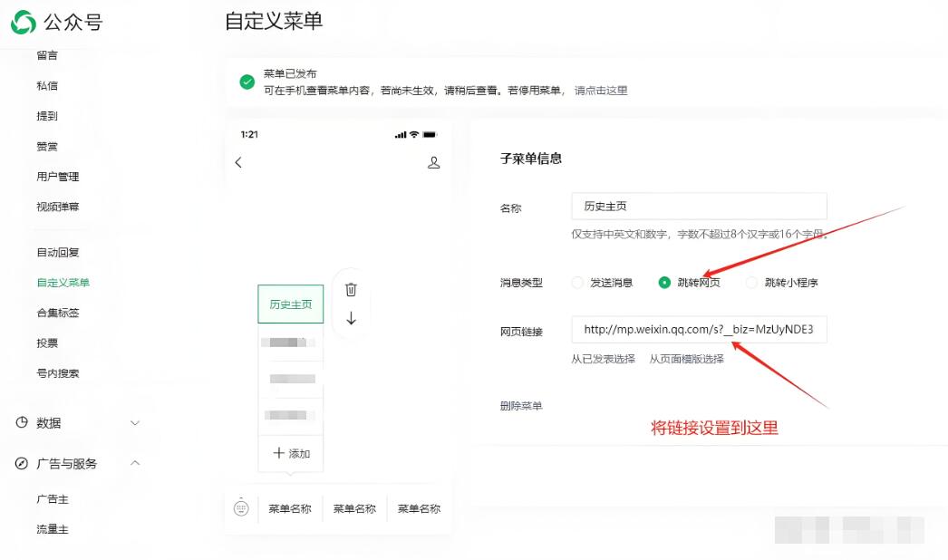The image size is (948, 560).
Task: Click the 网页链接 URL input field
Action: tap(699, 330)
